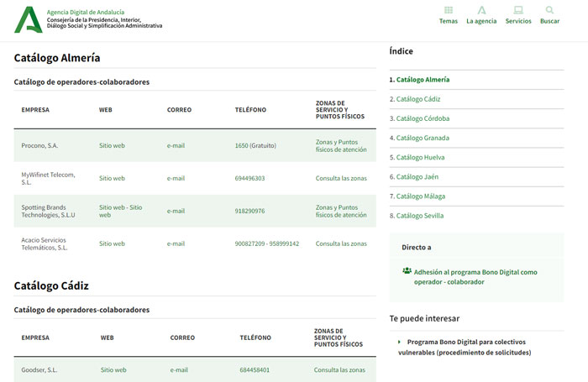Click Goodser, S.L. Sitio web link
The height and width of the screenshot is (382, 588).
tap(113, 369)
